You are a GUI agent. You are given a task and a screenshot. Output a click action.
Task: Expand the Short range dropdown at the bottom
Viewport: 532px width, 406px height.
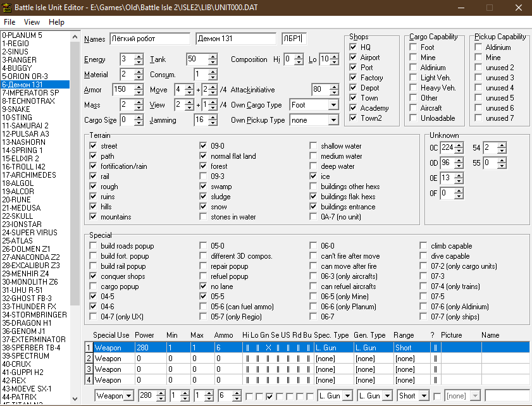point(425,396)
